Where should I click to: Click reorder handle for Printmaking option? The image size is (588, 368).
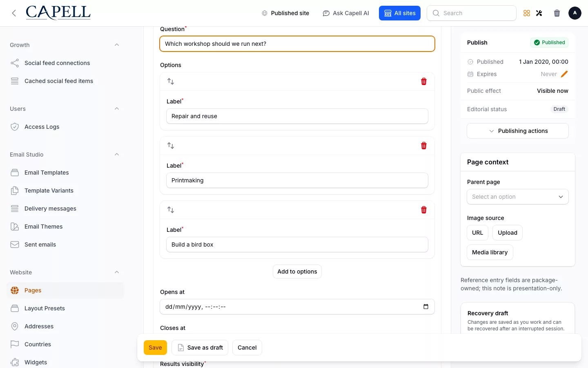click(x=171, y=146)
